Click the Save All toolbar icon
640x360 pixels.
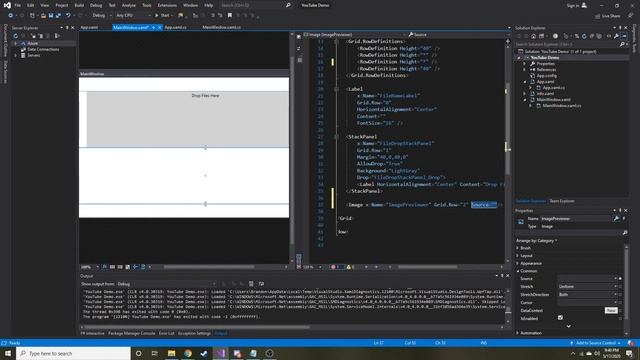58,16
